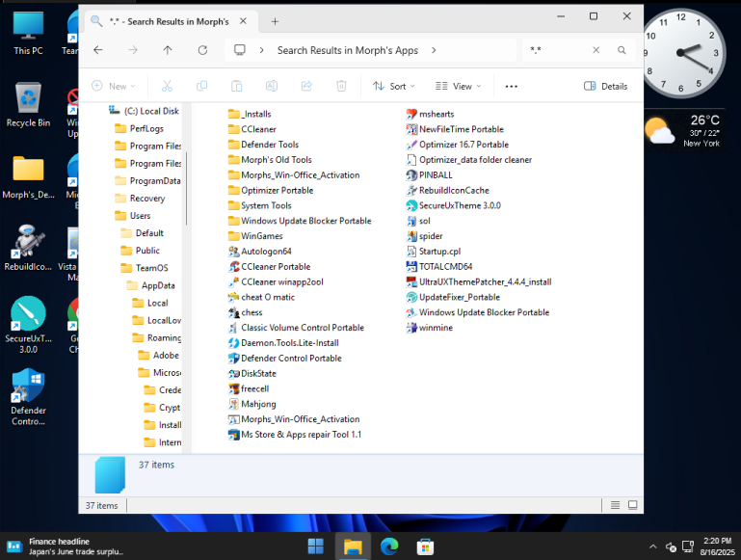Open Microsoft Store from taskbar
741x560 pixels.
coord(425,547)
